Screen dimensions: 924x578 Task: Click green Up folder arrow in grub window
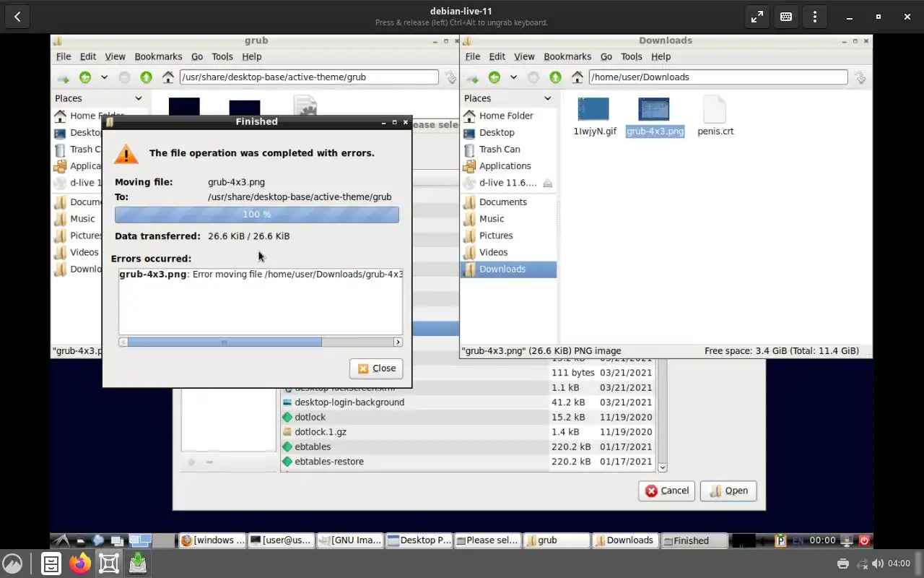(x=147, y=77)
